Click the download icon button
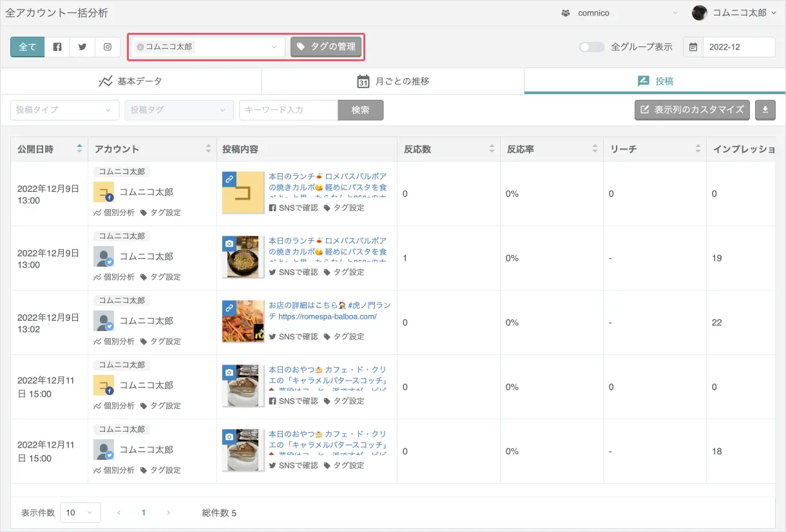 coord(765,110)
